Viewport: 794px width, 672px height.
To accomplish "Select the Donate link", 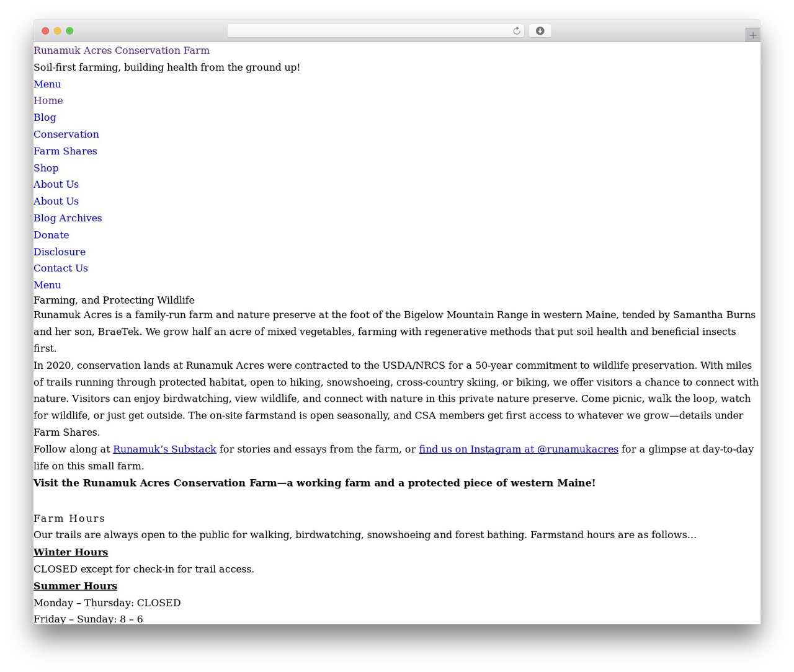I will pos(51,235).
